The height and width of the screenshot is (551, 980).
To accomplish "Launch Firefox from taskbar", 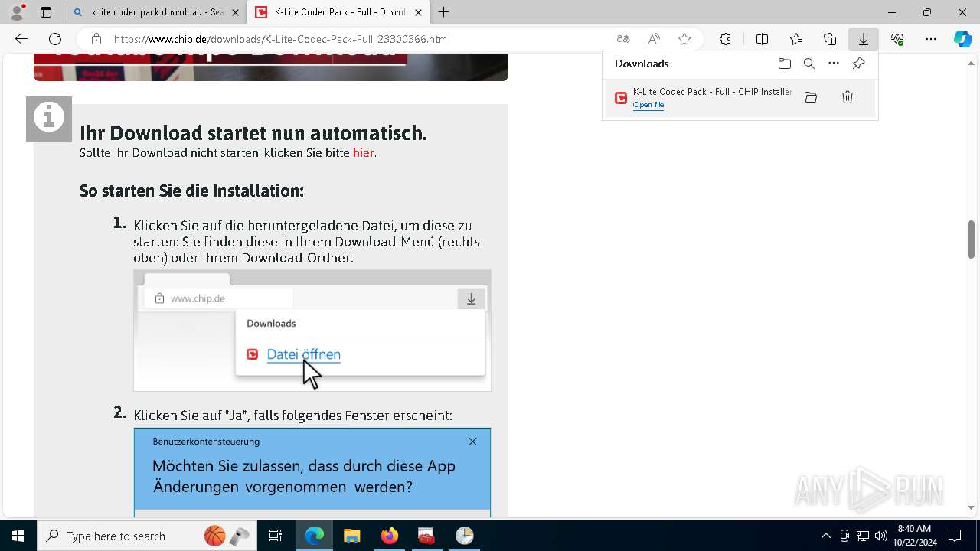I will click(389, 536).
